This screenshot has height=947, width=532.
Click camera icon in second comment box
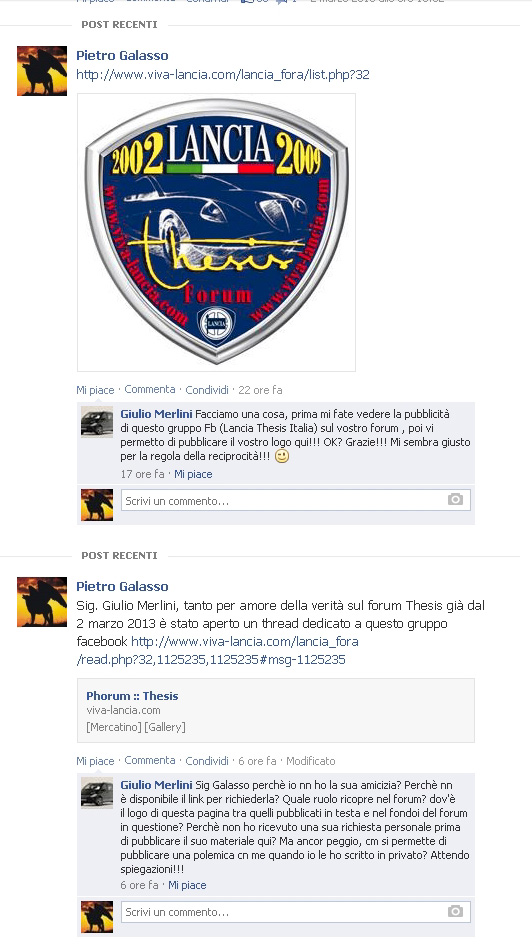tap(455, 911)
